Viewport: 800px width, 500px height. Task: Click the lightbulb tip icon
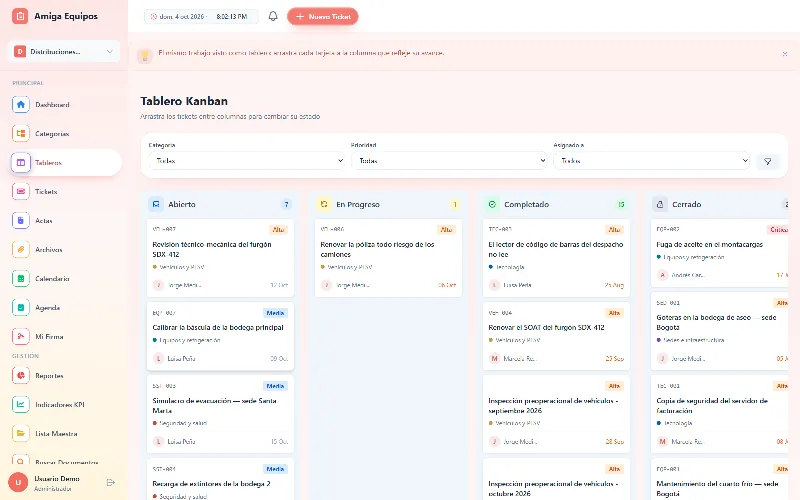click(145, 55)
